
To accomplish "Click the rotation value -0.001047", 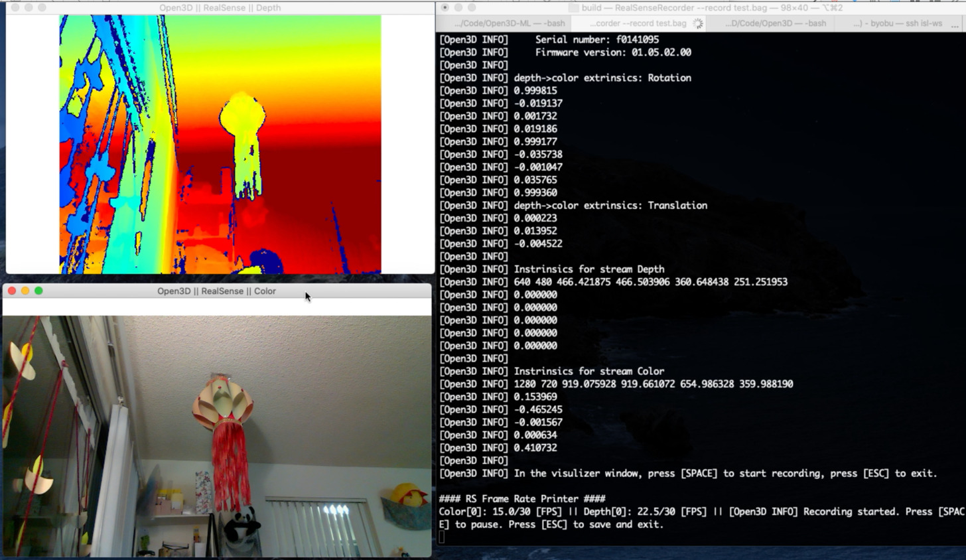I will (x=538, y=167).
